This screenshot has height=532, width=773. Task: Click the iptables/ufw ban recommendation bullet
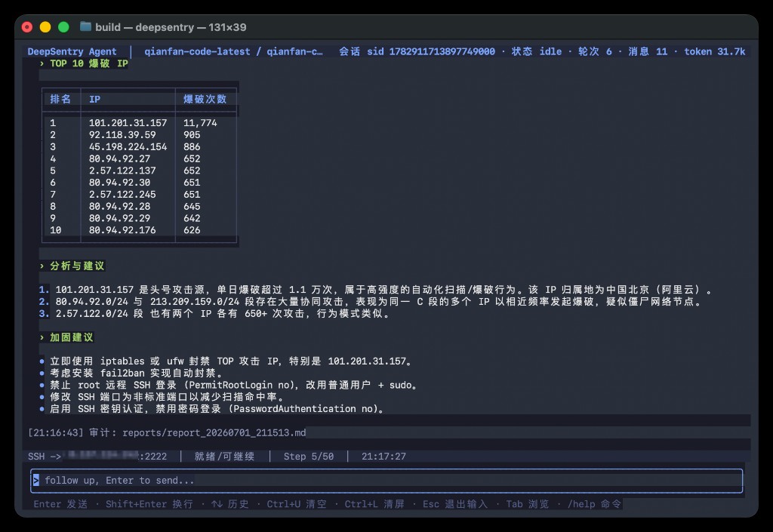[226, 361]
